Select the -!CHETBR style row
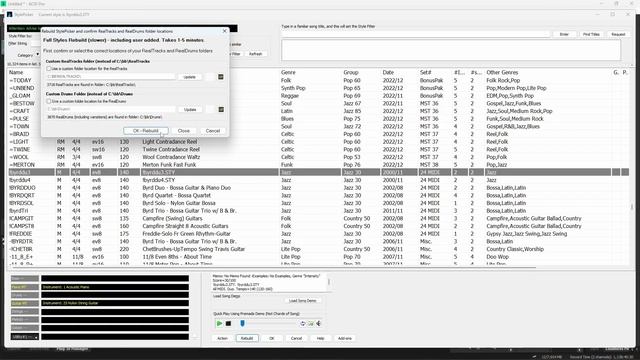 318,249
